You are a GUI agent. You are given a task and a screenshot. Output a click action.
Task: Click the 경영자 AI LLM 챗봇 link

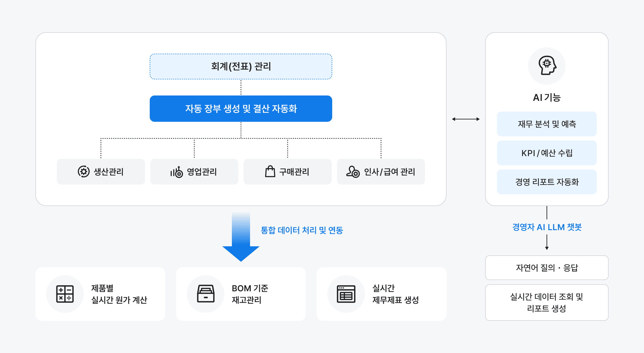547,227
